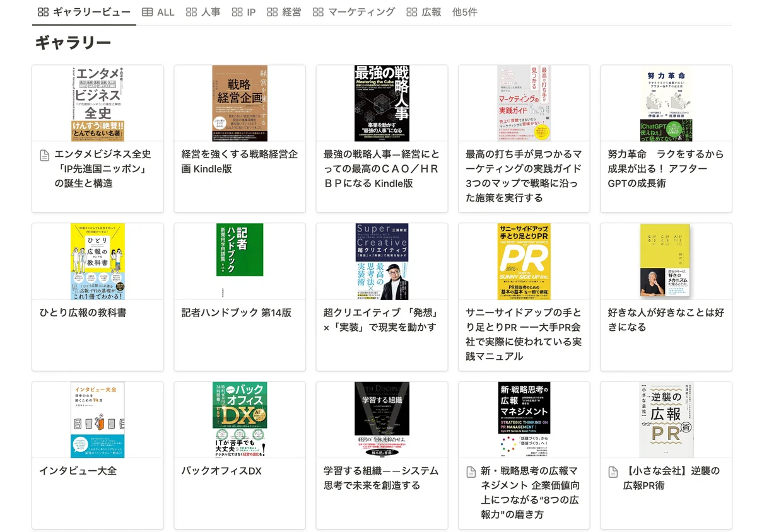Open title 新・戦略思考の広報マネジメント 企業価値向上

click(530, 493)
